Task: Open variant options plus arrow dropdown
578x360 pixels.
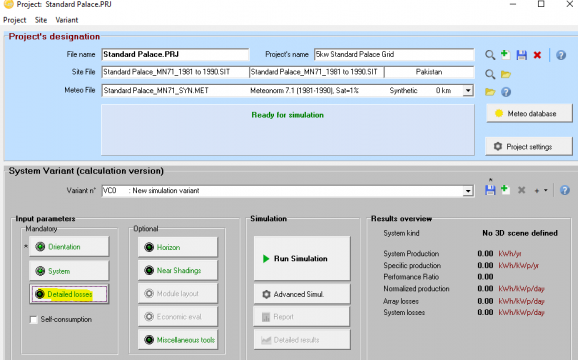Action: click(x=541, y=191)
